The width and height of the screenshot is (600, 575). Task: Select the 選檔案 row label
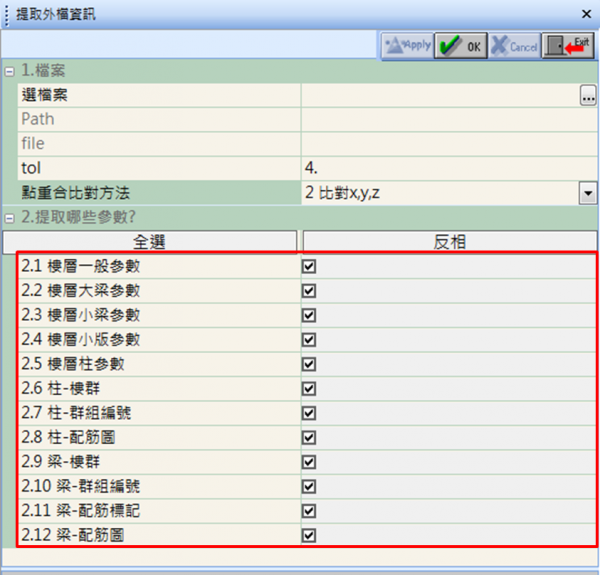click(x=44, y=95)
